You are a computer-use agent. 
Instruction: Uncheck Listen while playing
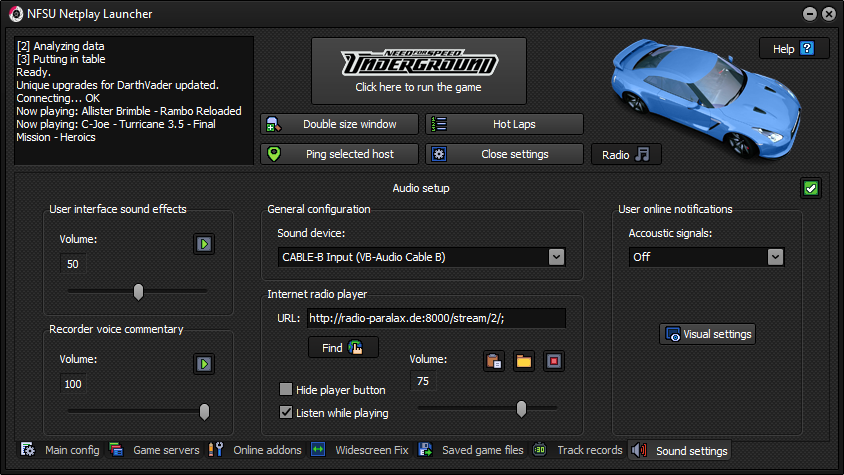[286, 412]
